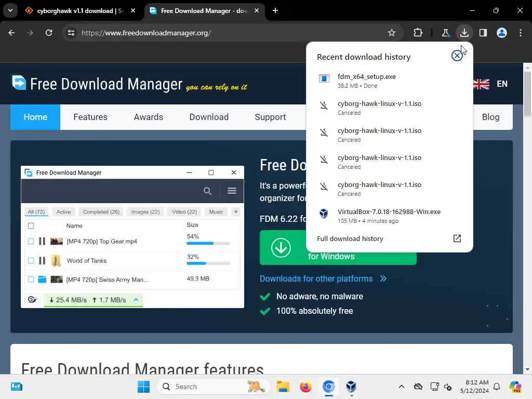Open a new browser tab
532x399 pixels.
click(x=275, y=11)
